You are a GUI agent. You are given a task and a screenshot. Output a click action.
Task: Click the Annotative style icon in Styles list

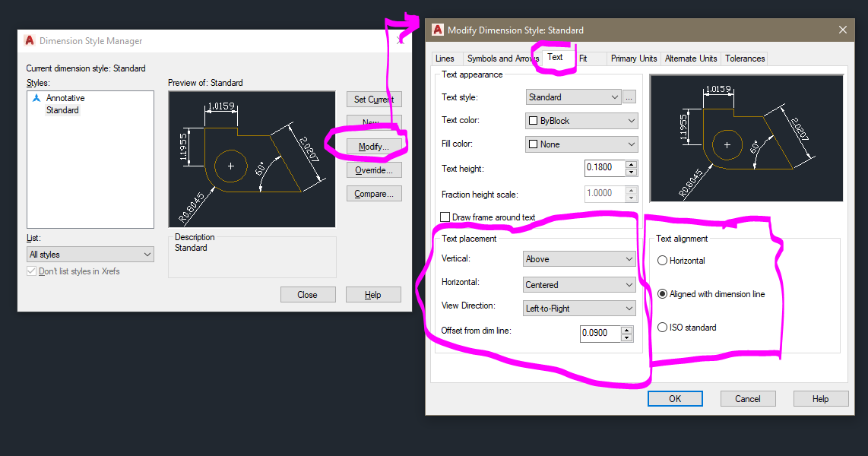[x=39, y=97]
